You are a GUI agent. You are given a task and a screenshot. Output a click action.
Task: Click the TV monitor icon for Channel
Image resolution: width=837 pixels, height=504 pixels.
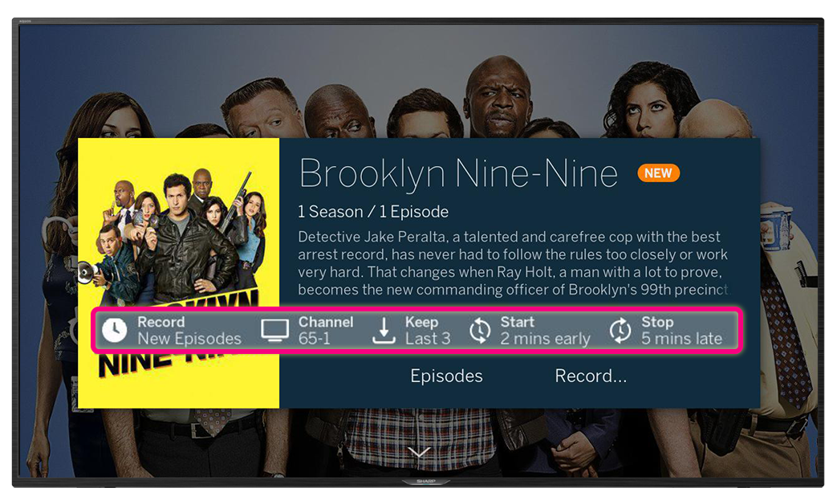point(275,331)
